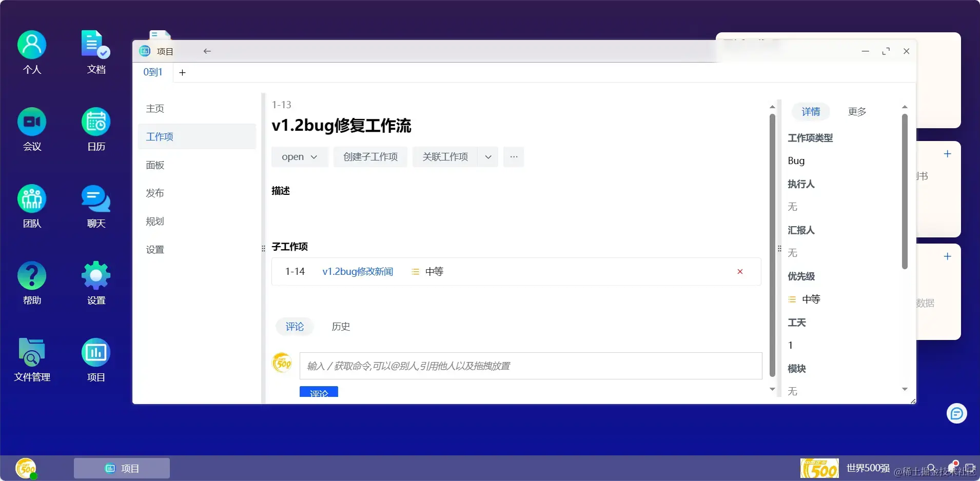Switch to the 0到1 project tab
980x481 pixels.
pyautogui.click(x=153, y=72)
